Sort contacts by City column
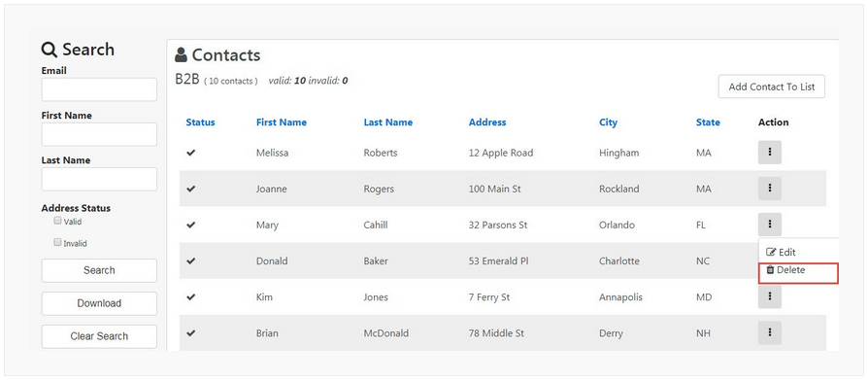Viewport: 868px width, 382px height. coord(608,122)
